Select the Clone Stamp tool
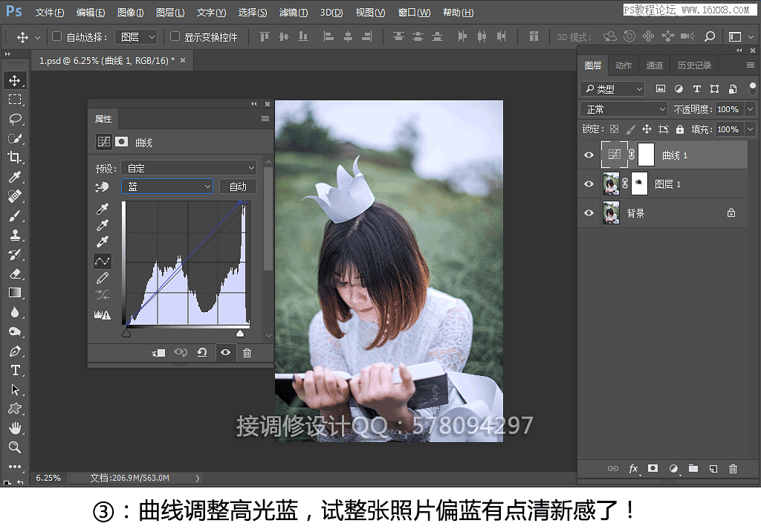The height and width of the screenshot is (532, 761). coord(15,235)
